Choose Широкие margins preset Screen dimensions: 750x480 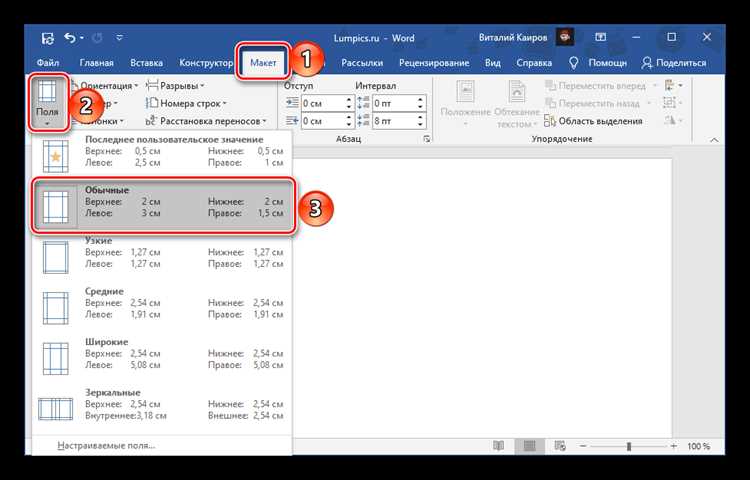[x=163, y=357]
